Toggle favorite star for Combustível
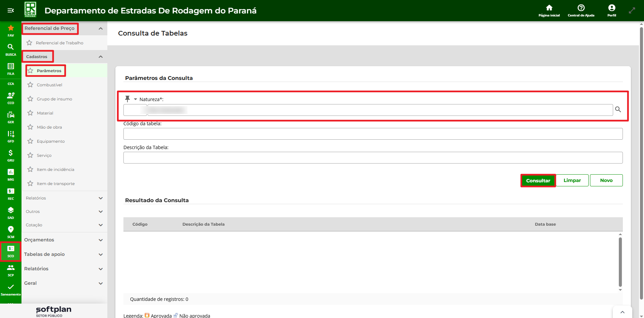 (31, 85)
